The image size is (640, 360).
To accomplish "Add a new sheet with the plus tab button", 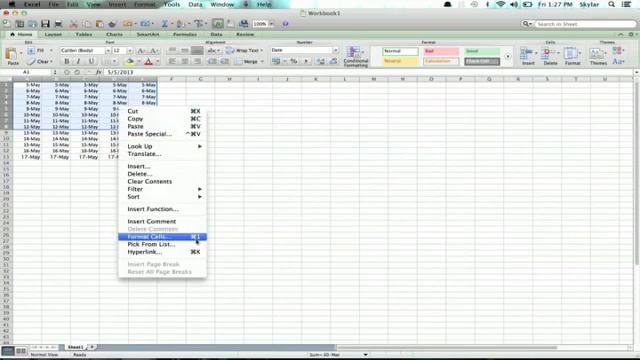I will pos(92,347).
